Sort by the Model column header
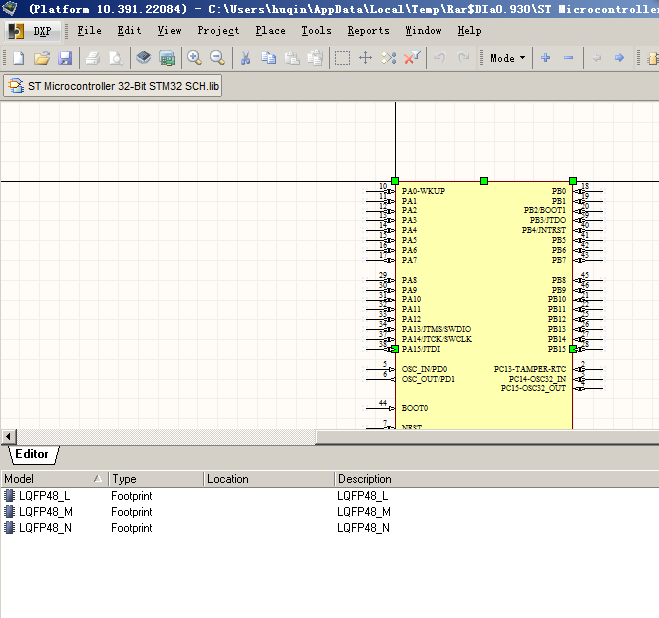The height and width of the screenshot is (618, 659). click(54, 479)
